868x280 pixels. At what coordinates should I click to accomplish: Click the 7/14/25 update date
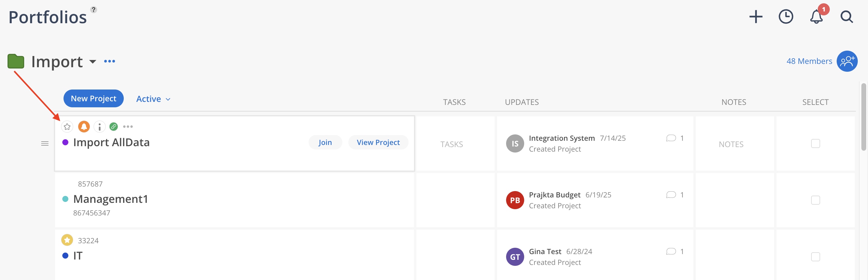(x=613, y=138)
